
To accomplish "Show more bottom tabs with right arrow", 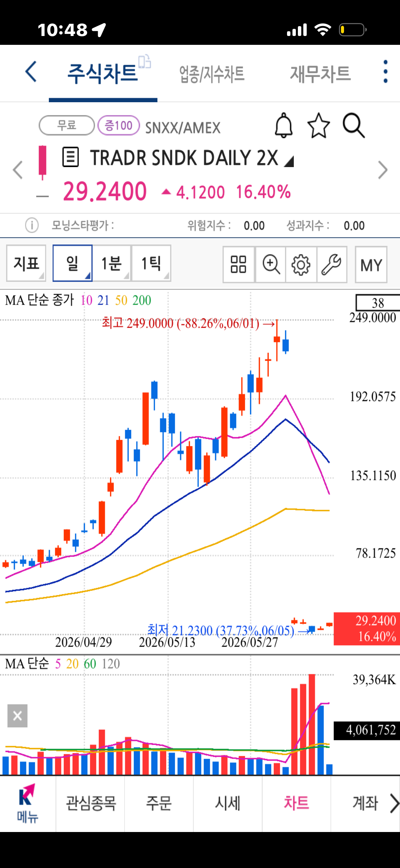I will (394, 803).
